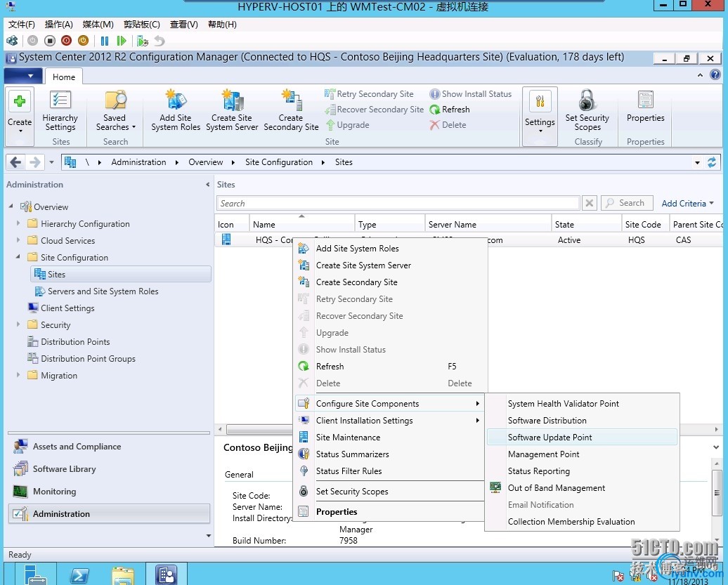
Task: Expand the Hierarchy Configuration tree node
Action: click(x=18, y=223)
